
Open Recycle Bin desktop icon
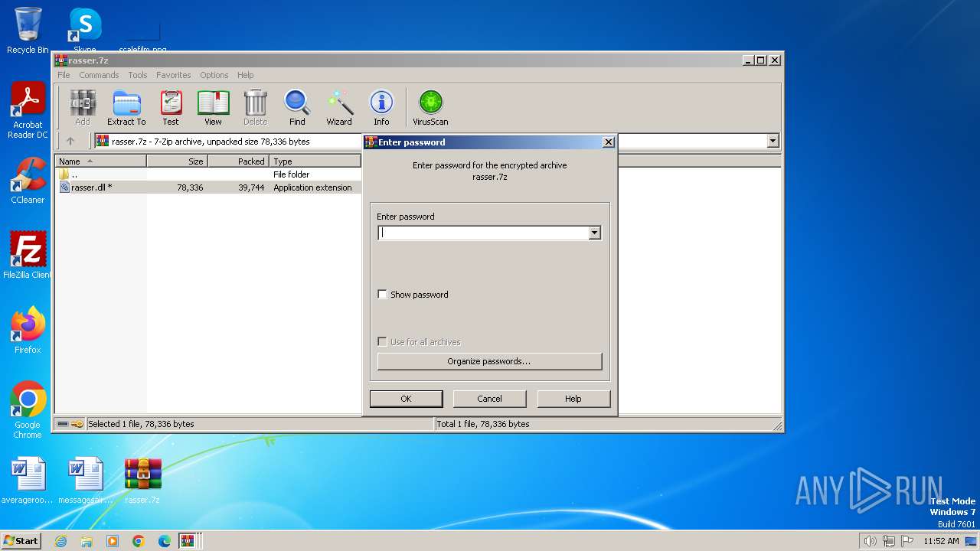click(28, 31)
